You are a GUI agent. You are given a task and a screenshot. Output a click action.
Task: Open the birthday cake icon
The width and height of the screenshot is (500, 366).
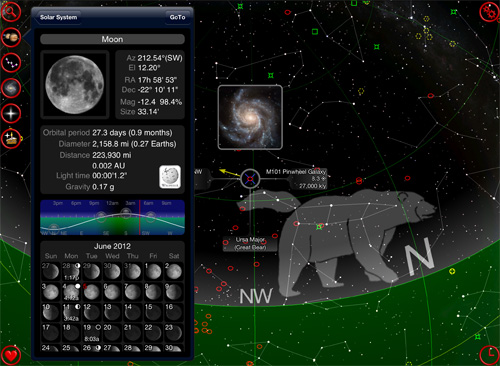11,139
